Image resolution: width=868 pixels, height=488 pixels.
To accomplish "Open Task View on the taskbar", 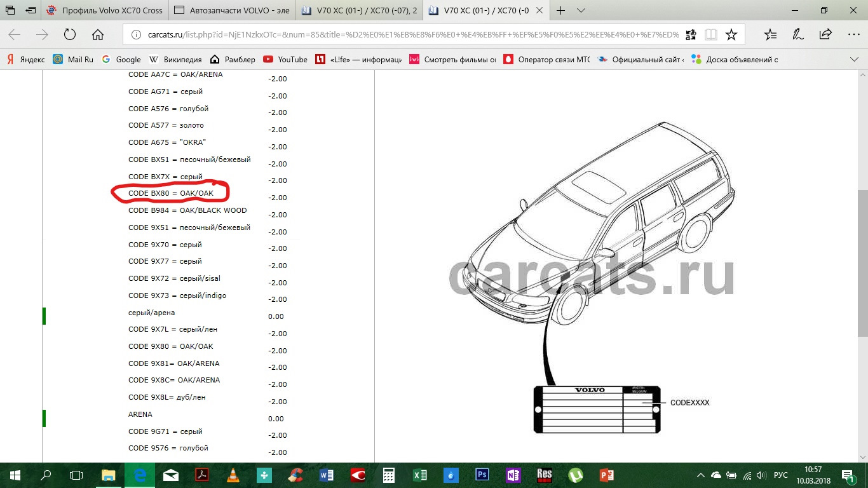I will [76, 475].
